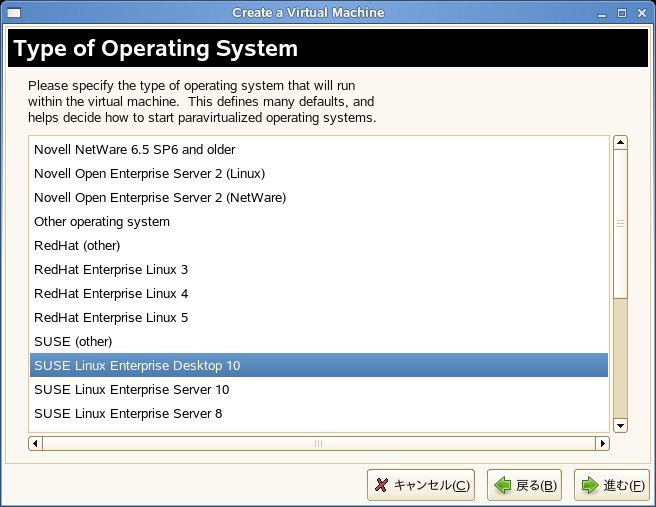Screen dimensions: 656x507
Task: Click the red X cancel icon
Action: tap(381, 485)
